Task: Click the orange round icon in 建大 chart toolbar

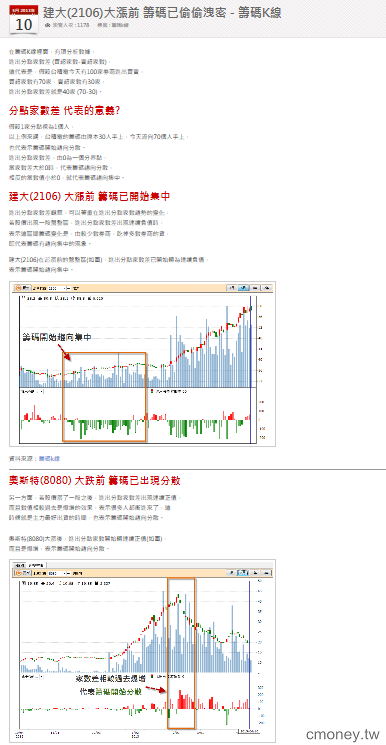Action: click(19, 288)
